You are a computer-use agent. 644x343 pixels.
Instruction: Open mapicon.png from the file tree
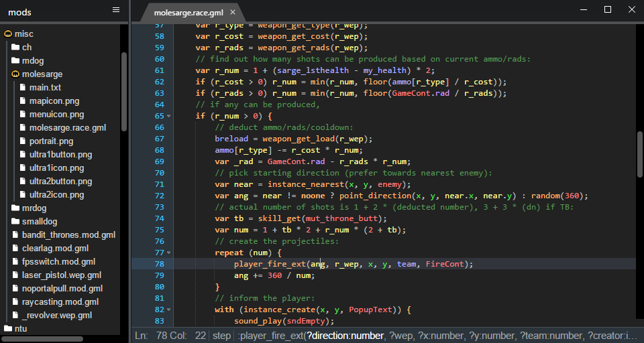[x=54, y=101]
